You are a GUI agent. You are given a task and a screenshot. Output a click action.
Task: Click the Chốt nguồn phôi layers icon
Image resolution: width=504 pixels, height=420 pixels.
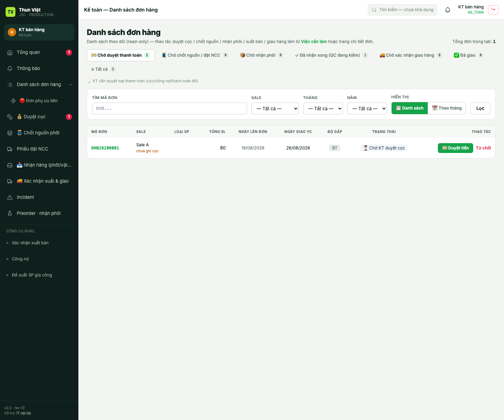(10, 133)
